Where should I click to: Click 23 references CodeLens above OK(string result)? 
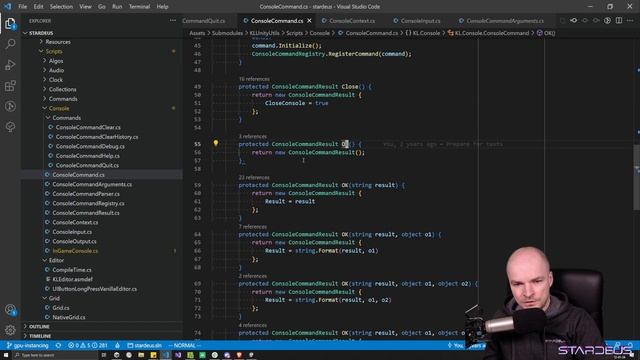click(254, 178)
